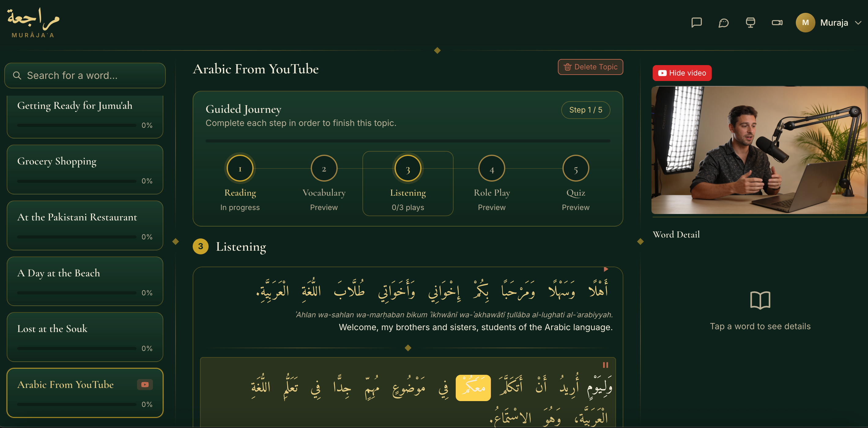Click the Guided Journey progress bar
Viewport: 868px width, 428px height.
pos(408,141)
